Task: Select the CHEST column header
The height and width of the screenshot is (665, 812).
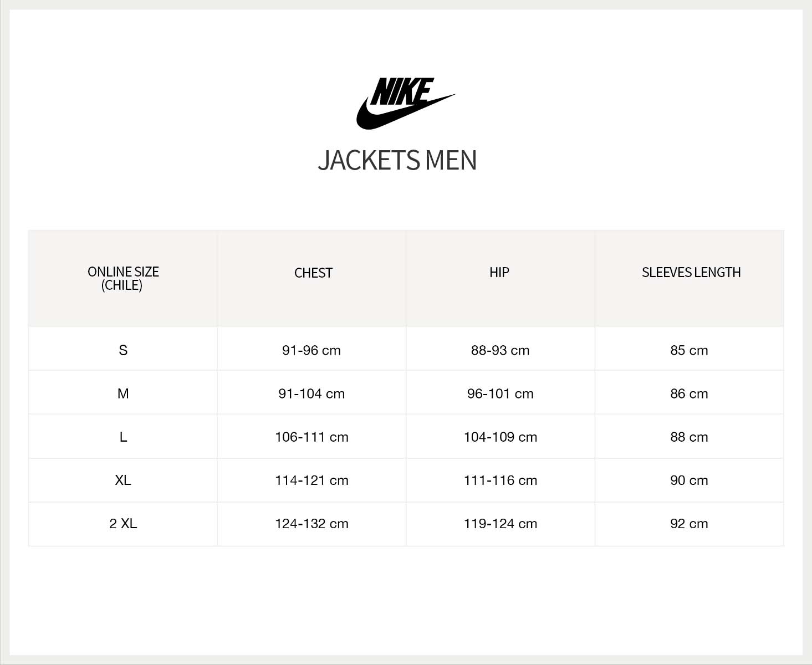Action: click(313, 273)
